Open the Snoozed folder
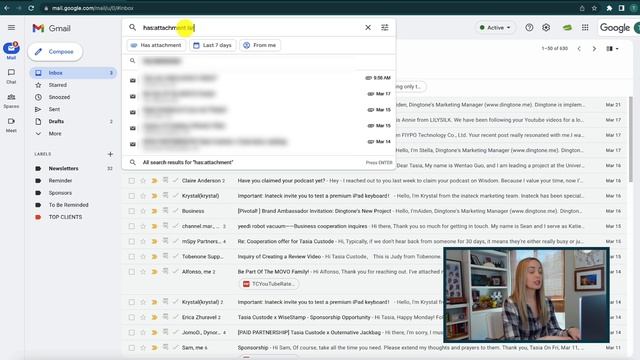The height and width of the screenshot is (360, 640). tap(59, 97)
